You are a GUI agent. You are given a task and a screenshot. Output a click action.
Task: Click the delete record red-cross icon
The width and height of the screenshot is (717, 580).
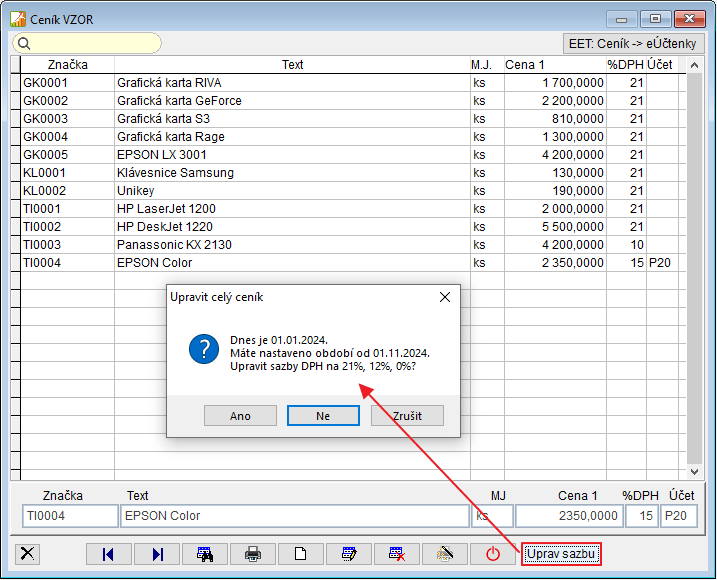(x=396, y=554)
